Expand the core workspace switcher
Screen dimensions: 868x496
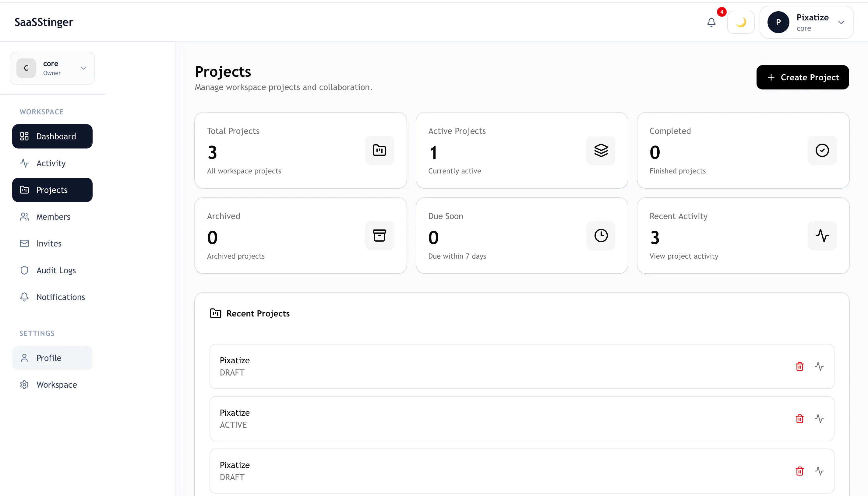coord(52,68)
